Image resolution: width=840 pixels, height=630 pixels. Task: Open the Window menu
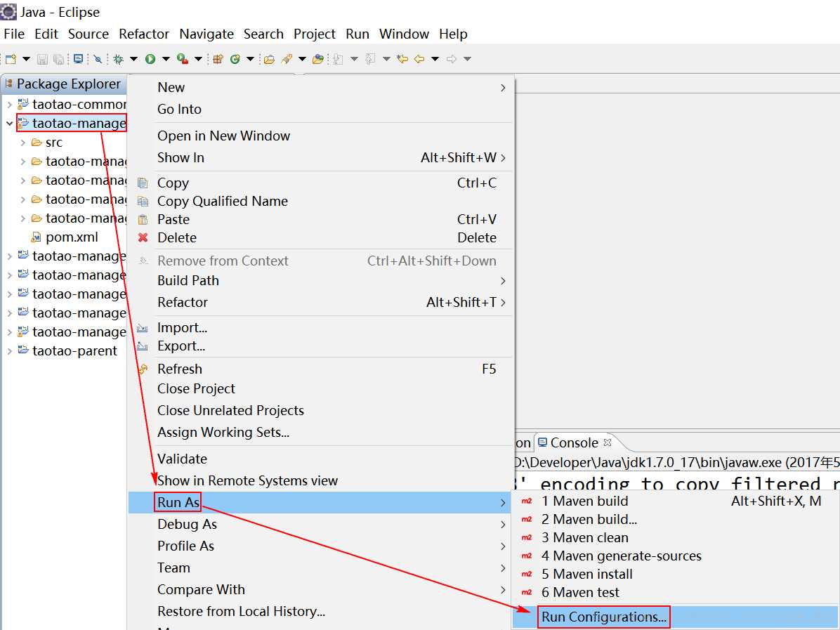point(404,34)
